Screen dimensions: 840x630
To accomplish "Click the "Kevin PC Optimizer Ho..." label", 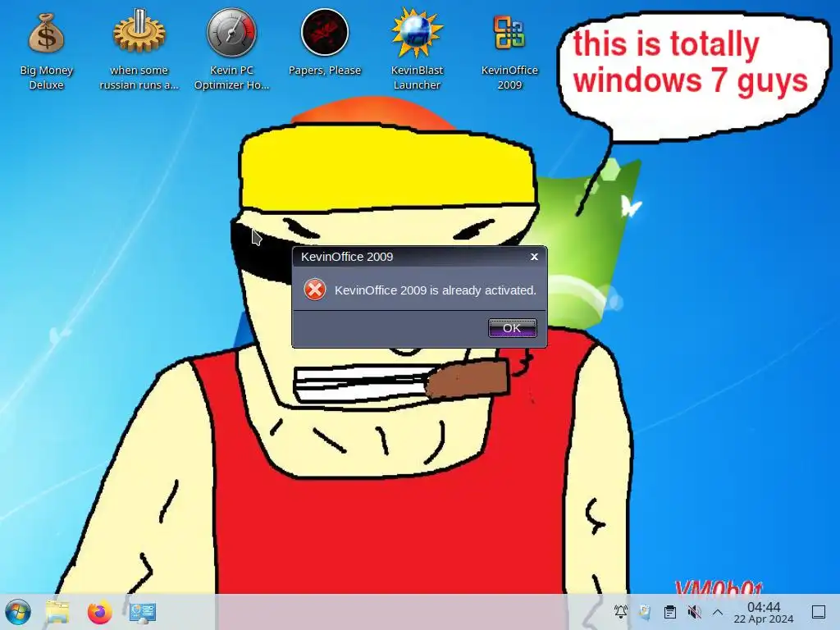I will (231, 77).
